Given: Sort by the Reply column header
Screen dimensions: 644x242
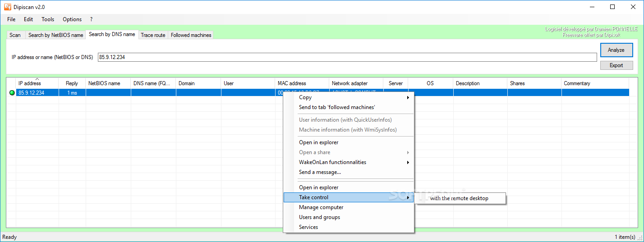Looking at the screenshot, I should click(x=72, y=83).
